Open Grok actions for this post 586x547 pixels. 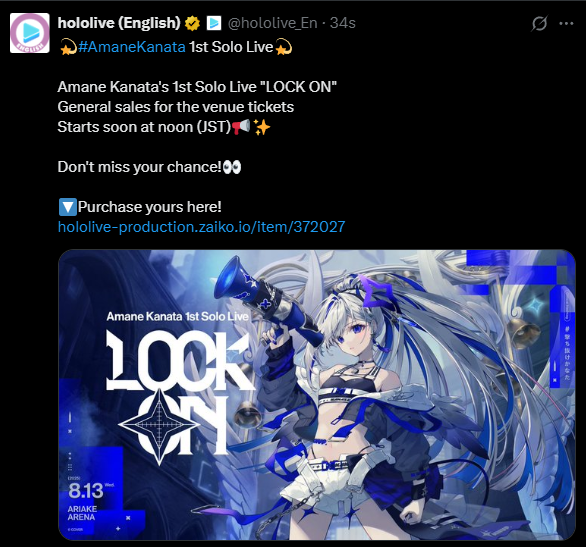pos(539,23)
